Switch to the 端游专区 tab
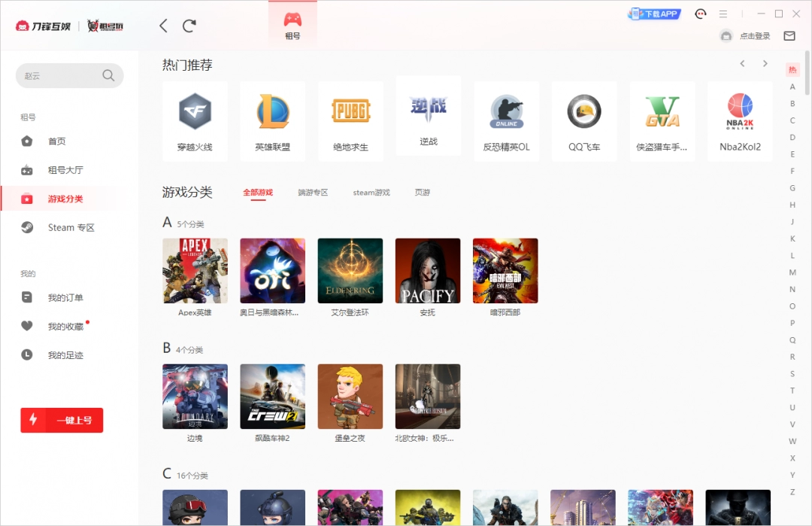This screenshot has height=526, width=812. click(313, 193)
